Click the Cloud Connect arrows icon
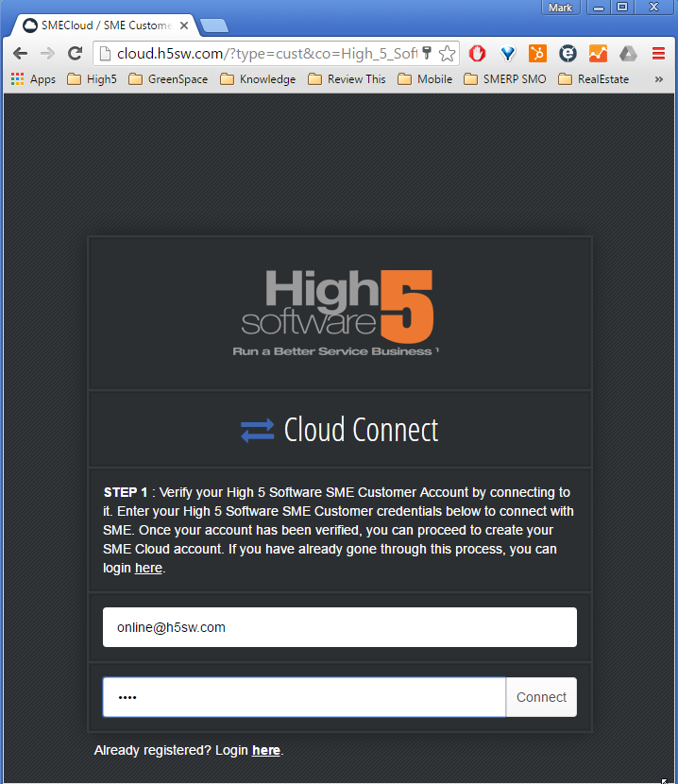Screen dimensions: 678x784 pos(258,430)
